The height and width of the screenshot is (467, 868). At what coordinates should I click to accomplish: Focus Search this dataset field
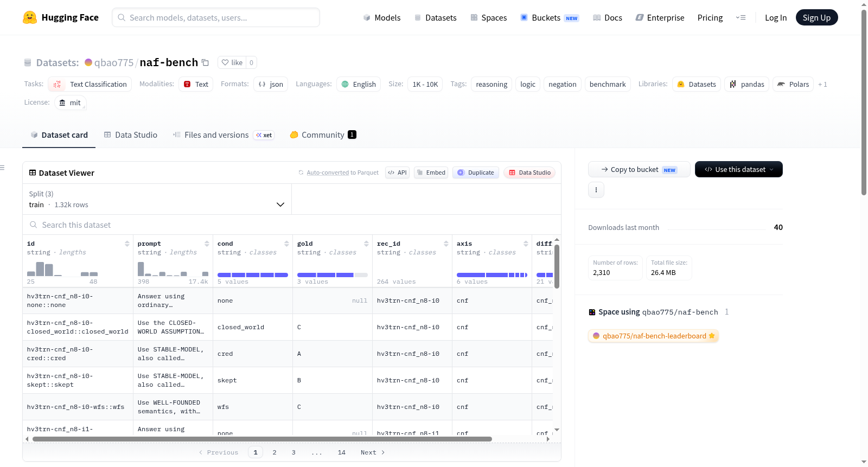click(292, 225)
